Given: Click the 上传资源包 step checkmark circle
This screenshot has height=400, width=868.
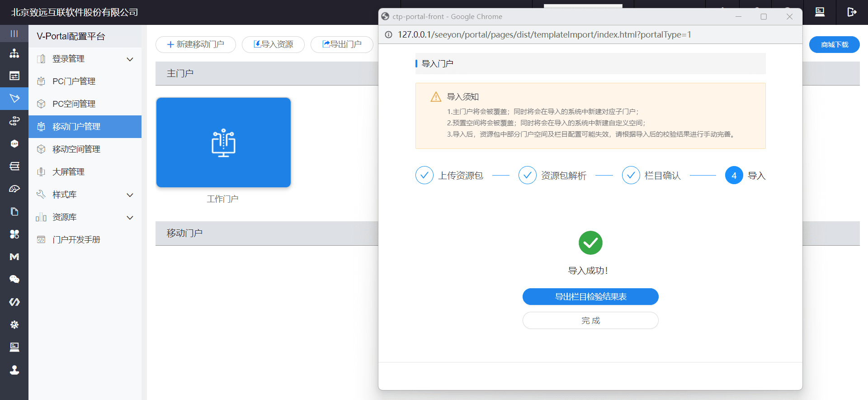Looking at the screenshot, I should coord(425,175).
